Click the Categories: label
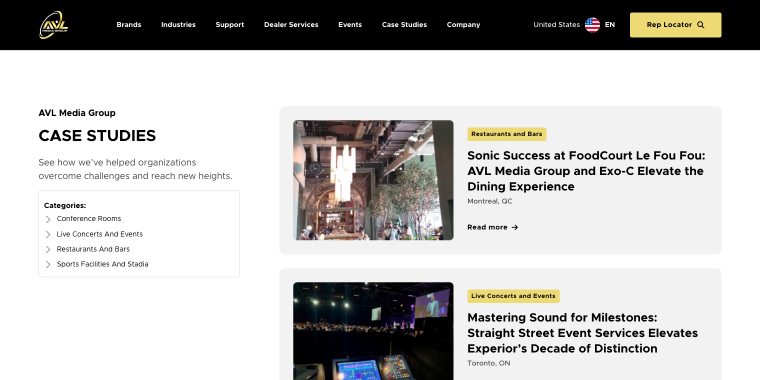 [65, 206]
